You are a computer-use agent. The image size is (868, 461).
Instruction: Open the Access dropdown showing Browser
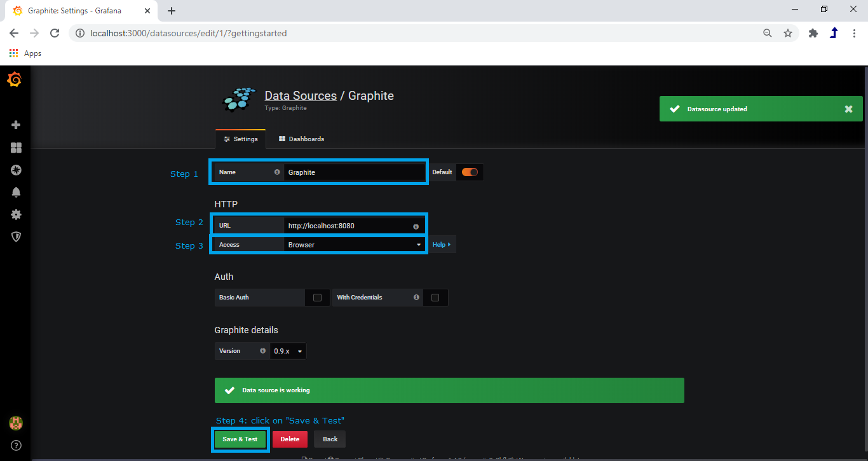coord(354,244)
